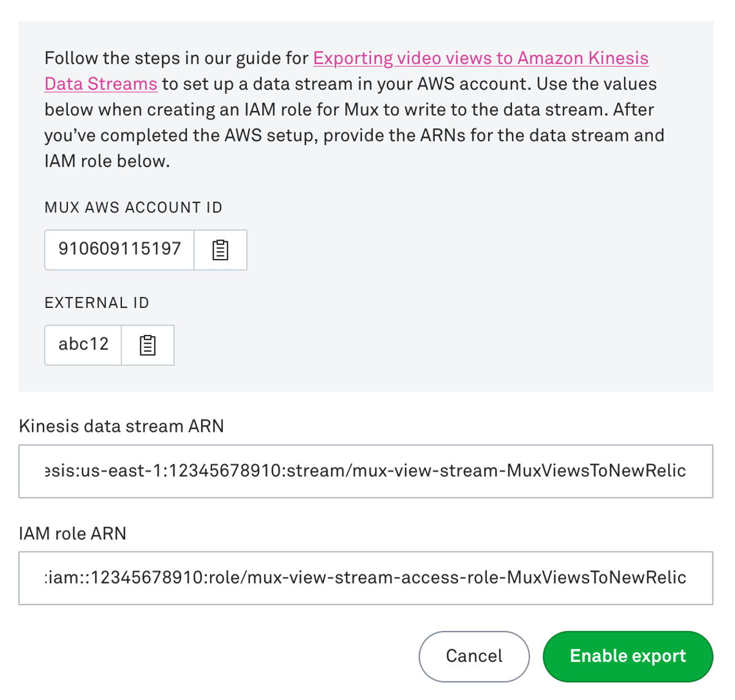The height and width of the screenshot is (700, 735).
Task: Click the IAM role ARN input box
Action: click(366, 577)
